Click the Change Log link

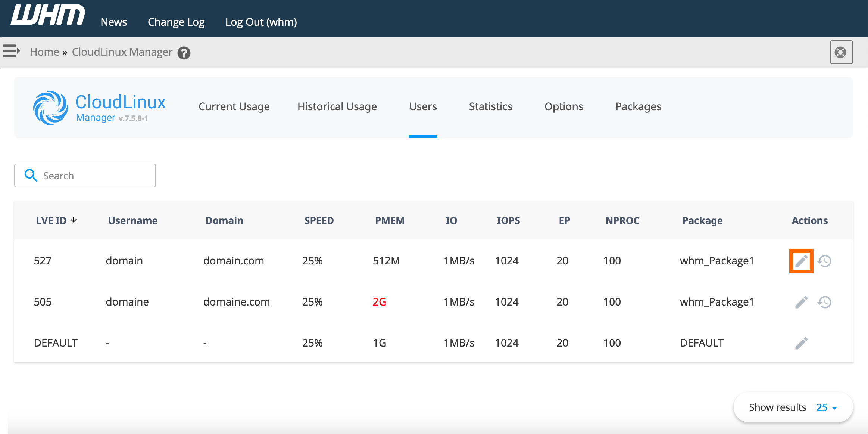(x=176, y=22)
